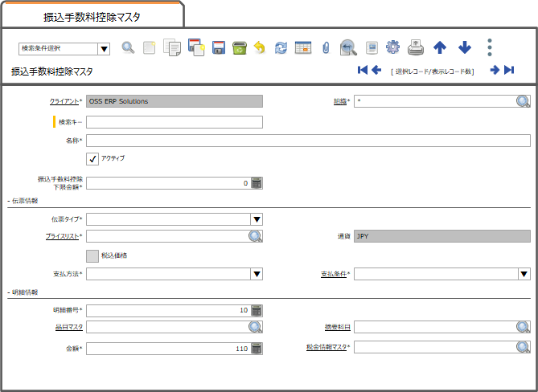
Task: Click the 通貨 field showing JPY
Action: [x=442, y=236]
